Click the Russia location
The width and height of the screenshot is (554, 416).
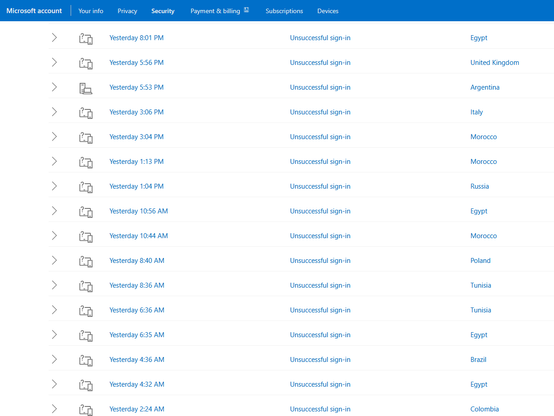click(x=479, y=186)
